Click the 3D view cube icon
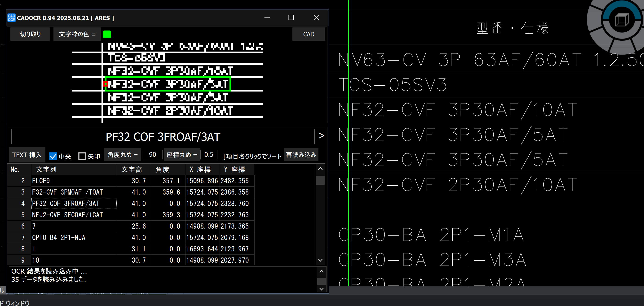This screenshot has height=306, width=644. coord(622,19)
